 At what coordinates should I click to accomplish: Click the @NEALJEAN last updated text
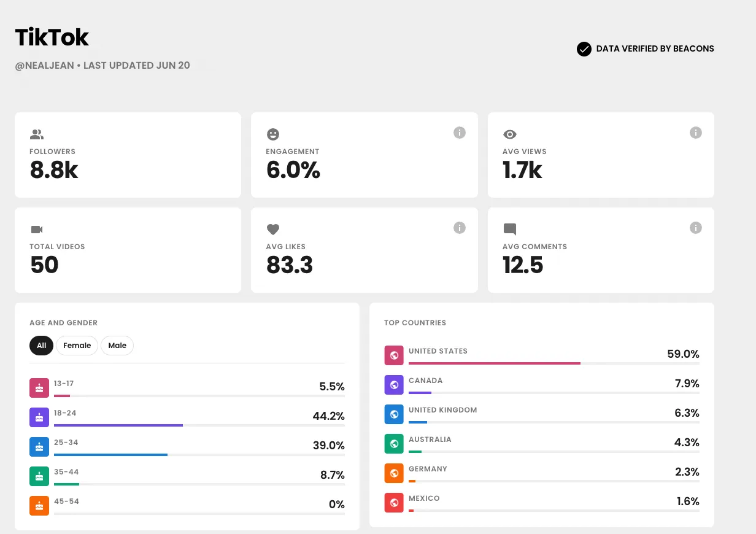coord(102,66)
